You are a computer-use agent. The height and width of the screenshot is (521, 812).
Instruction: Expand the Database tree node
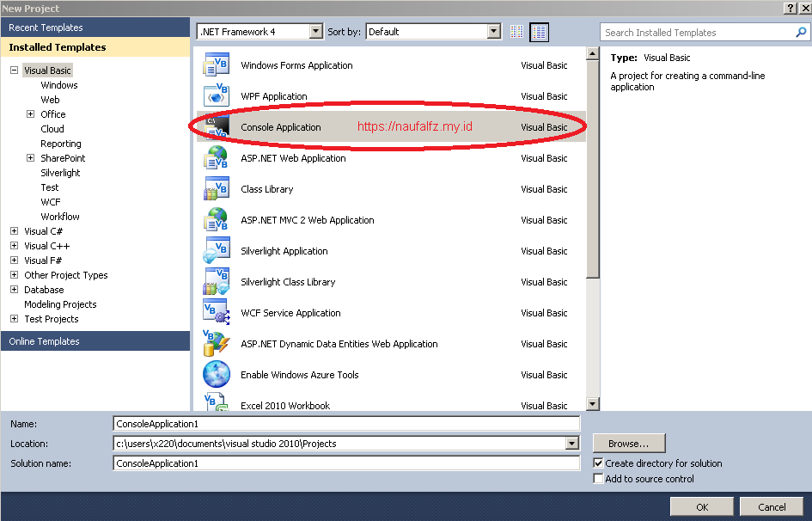point(14,290)
